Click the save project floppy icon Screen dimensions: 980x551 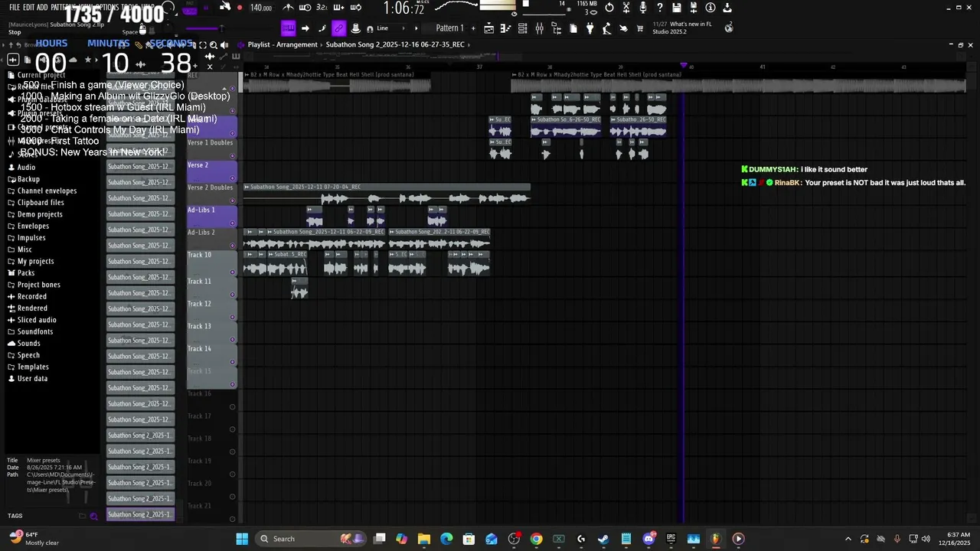point(677,8)
